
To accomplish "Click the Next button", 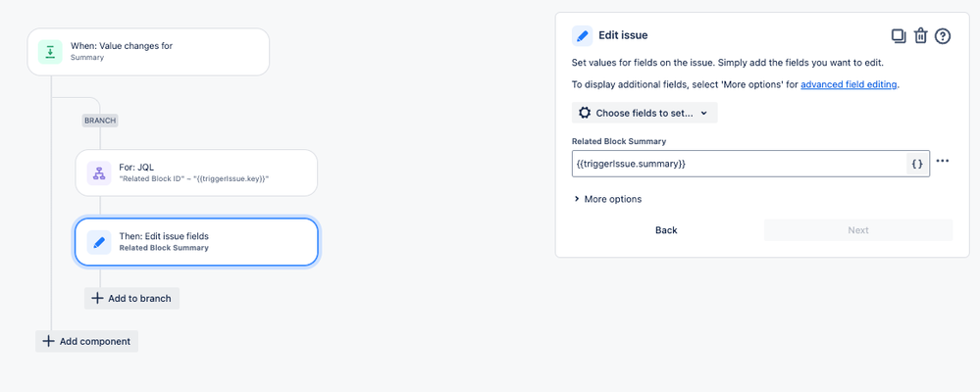I will click(x=858, y=230).
